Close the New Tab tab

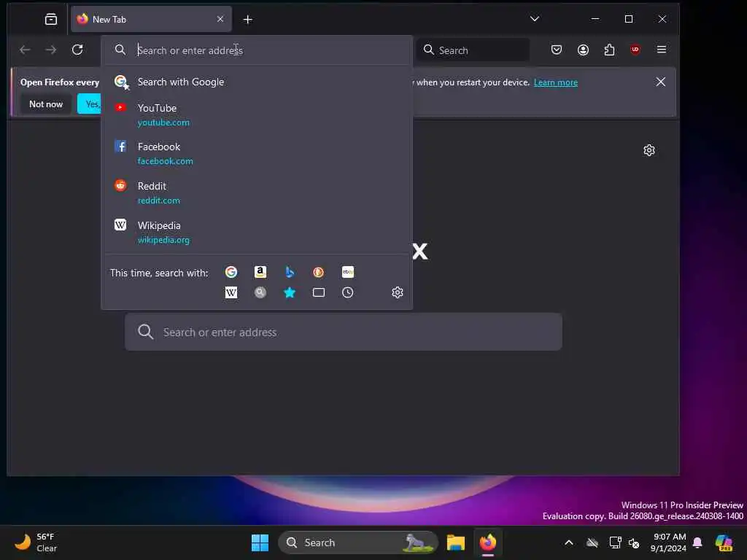(x=220, y=19)
